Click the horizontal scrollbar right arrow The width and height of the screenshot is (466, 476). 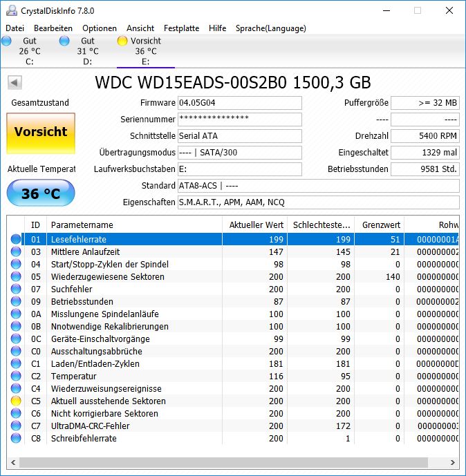tap(453, 463)
